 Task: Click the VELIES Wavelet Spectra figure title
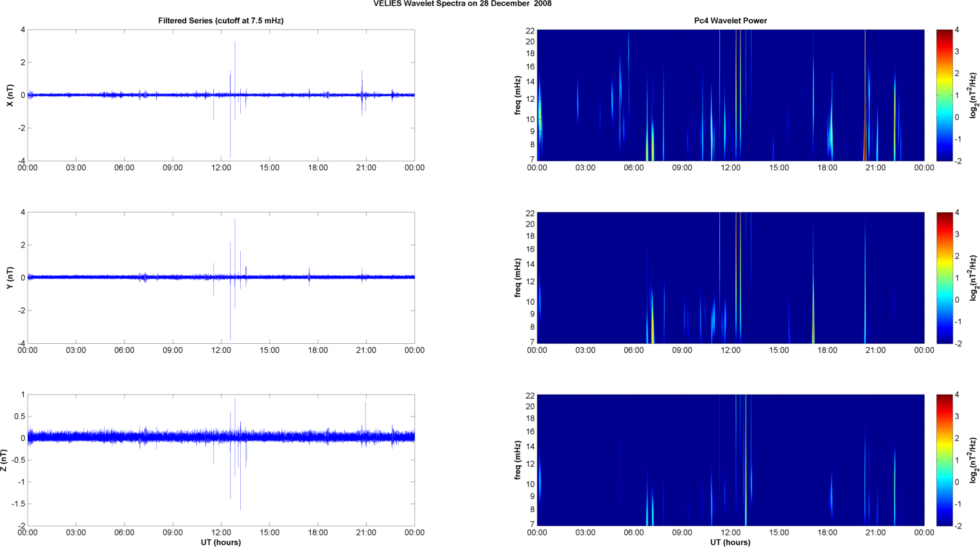(462, 4)
